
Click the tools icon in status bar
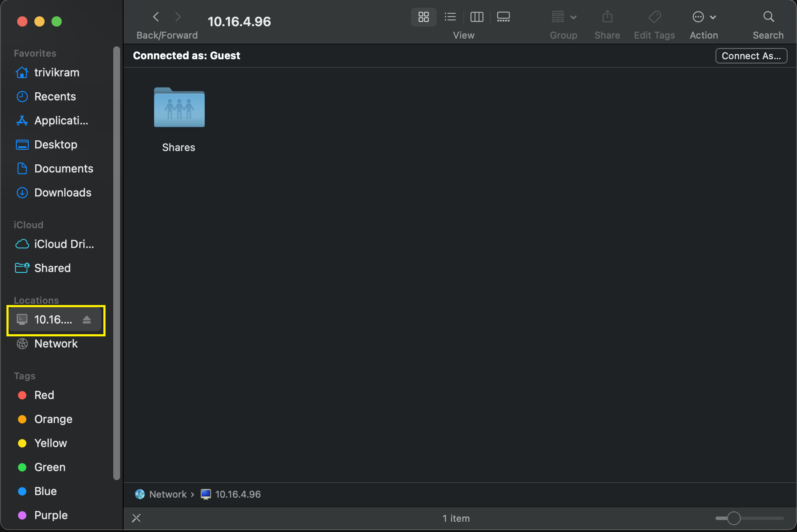[x=136, y=518]
